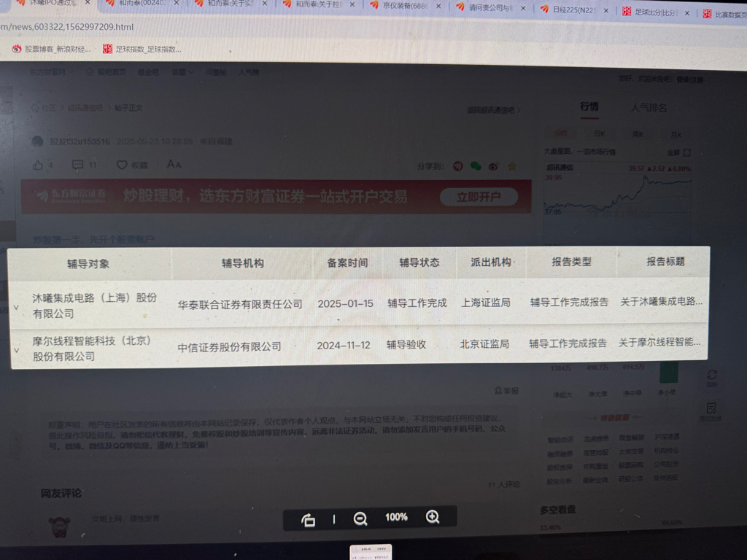Like the post with the thumbs-up icon

pos(38,166)
